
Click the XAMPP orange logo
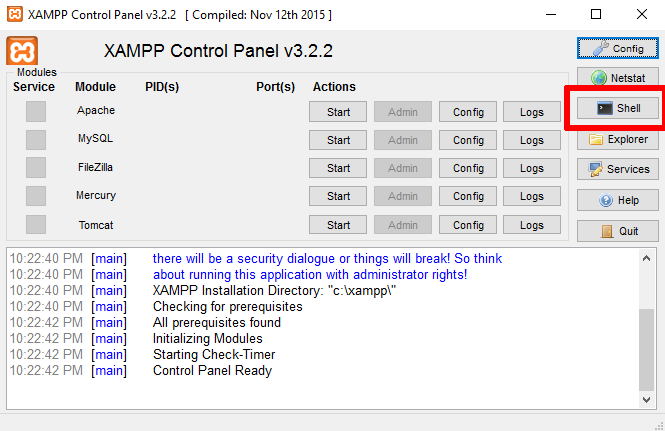point(22,51)
